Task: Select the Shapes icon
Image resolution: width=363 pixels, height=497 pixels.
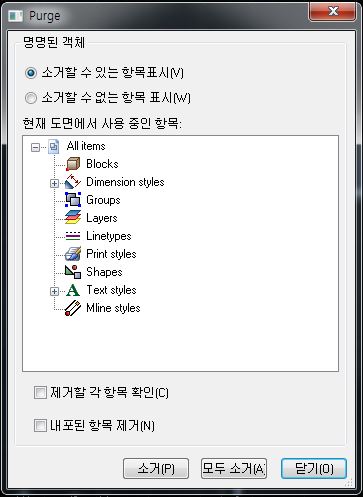Action: click(x=73, y=272)
